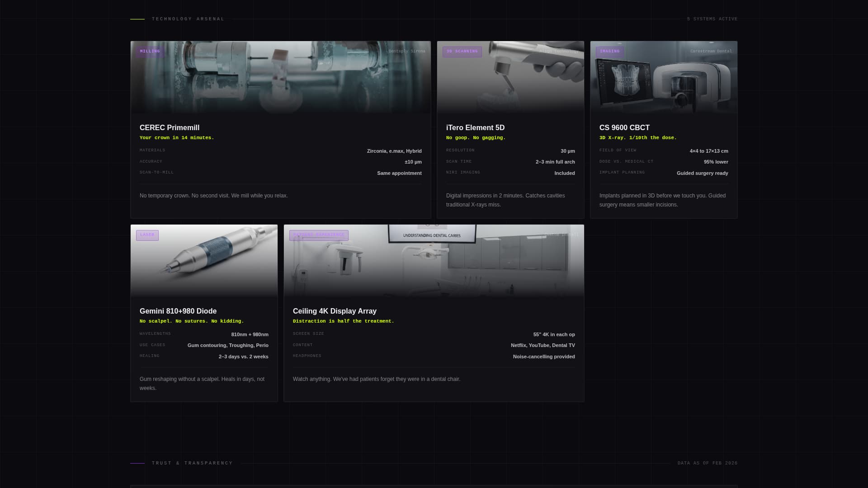Click the LASER tag badge
Screen dimensions: 868x488
pos(147,235)
